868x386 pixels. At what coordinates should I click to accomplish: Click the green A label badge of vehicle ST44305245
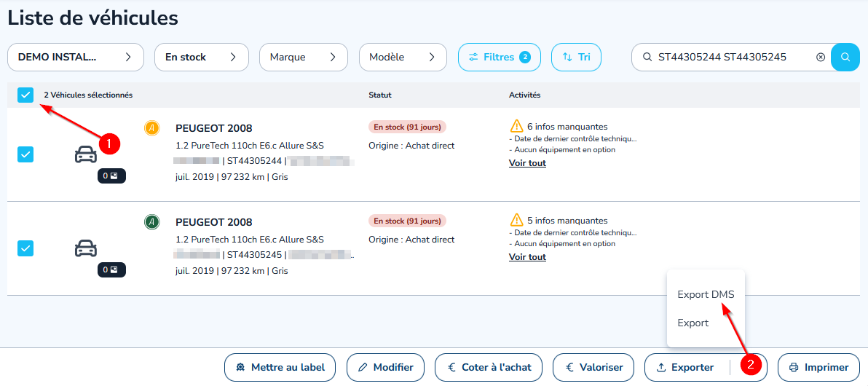click(151, 223)
